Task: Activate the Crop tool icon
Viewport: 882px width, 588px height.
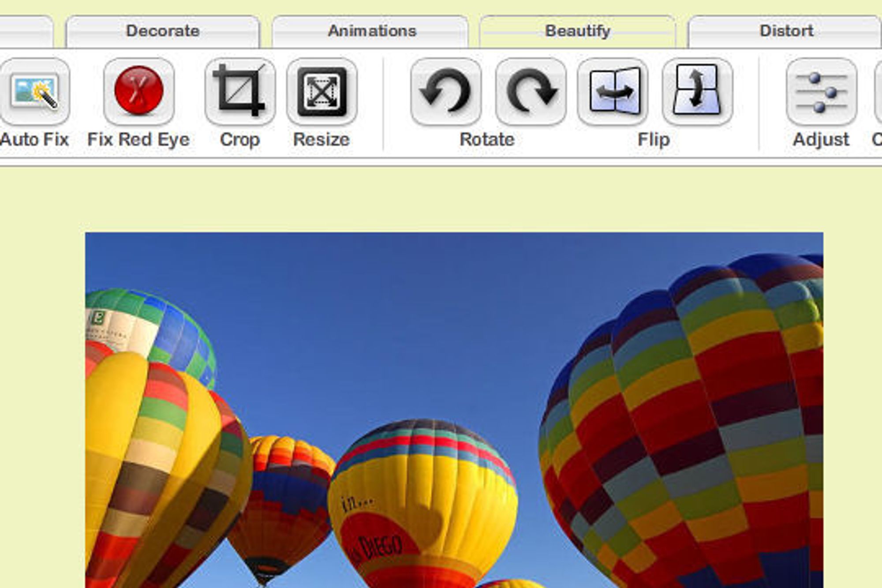Action: tap(240, 92)
